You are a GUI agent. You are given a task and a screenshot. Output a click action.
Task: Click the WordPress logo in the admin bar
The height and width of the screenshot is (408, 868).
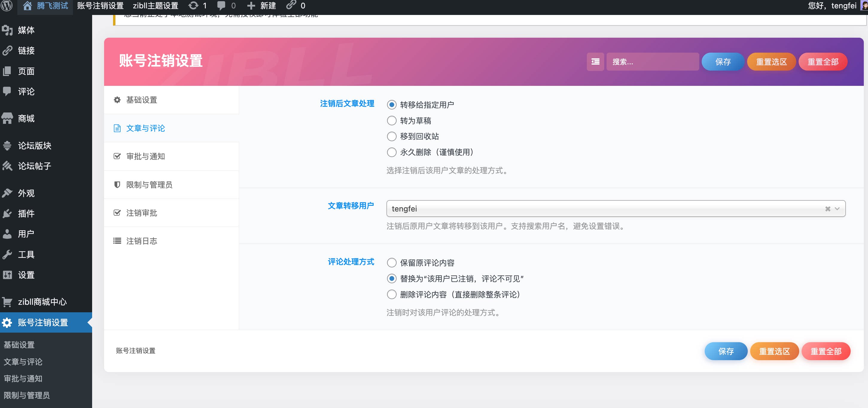pyautogui.click(x=7, y=6)
